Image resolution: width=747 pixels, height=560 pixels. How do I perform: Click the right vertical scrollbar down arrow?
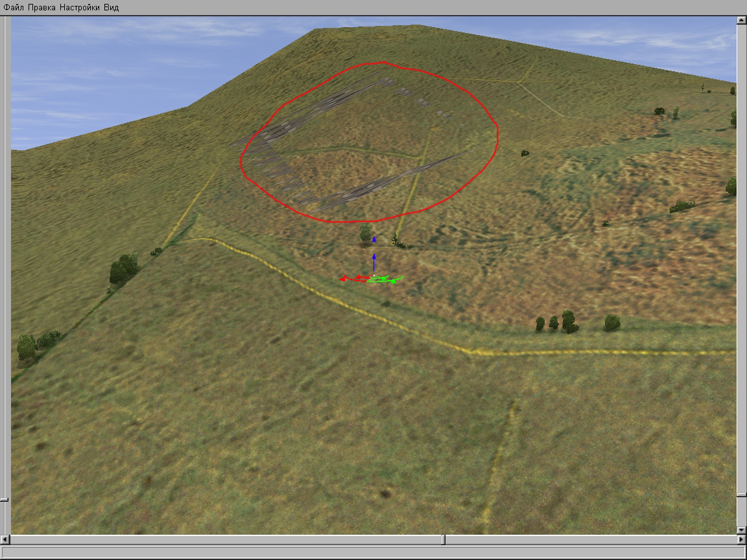[741, 530]
